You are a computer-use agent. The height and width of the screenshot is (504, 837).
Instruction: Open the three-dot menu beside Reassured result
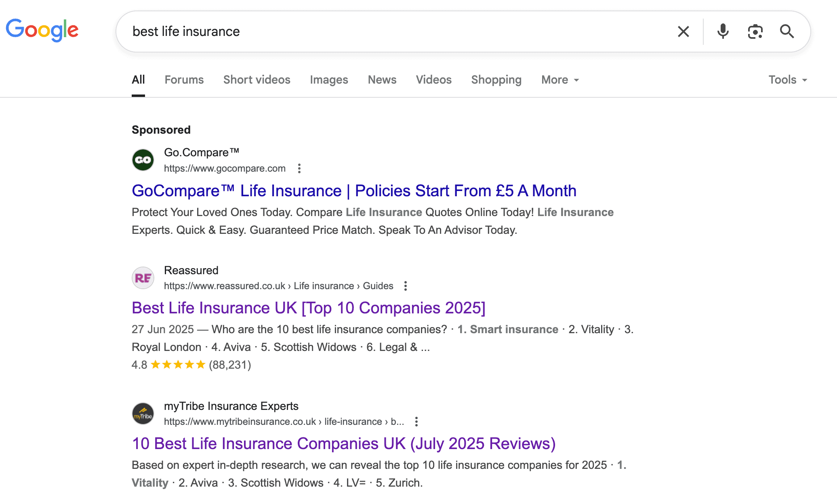point(405,286)
